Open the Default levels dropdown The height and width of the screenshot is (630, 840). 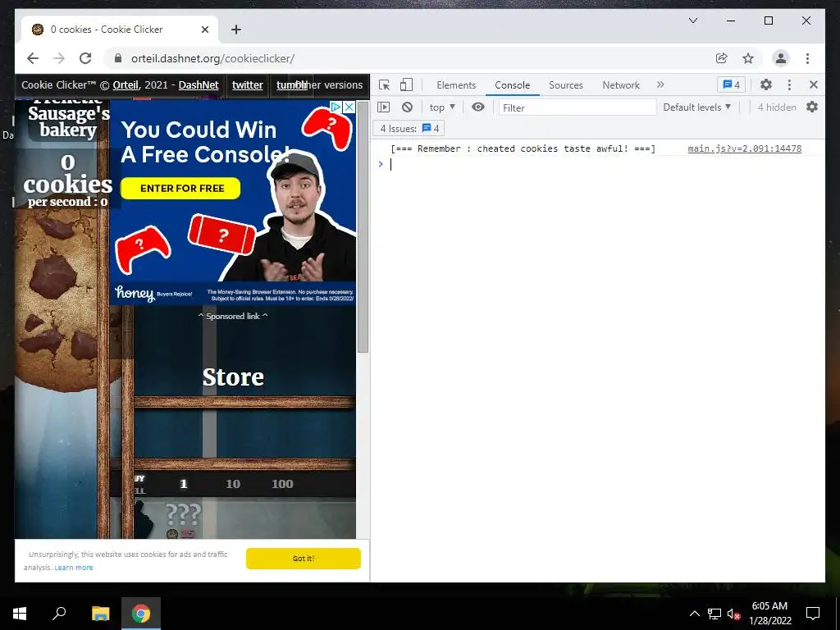coord(697,107)
